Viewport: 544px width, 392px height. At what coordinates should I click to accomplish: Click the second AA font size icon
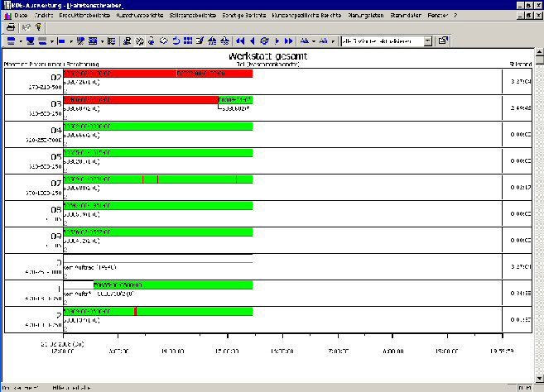(324, 41)
